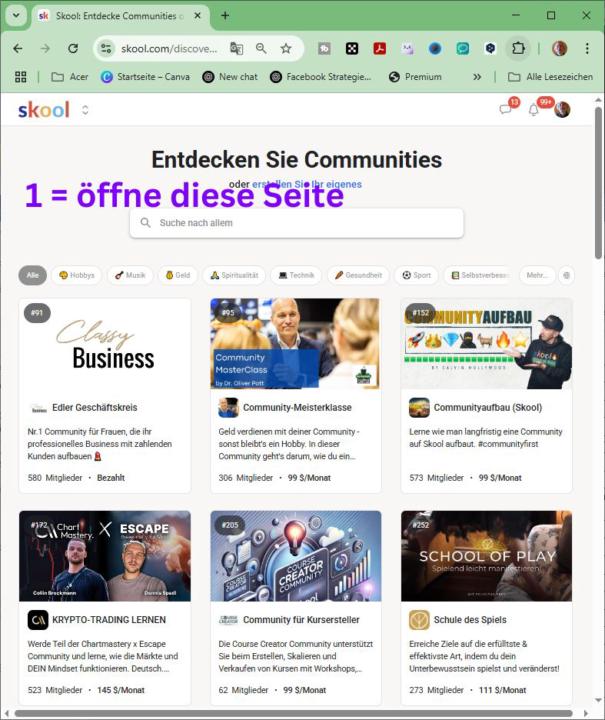
Task: Open the Communityaufbau cover image
Action: (487, 343)
